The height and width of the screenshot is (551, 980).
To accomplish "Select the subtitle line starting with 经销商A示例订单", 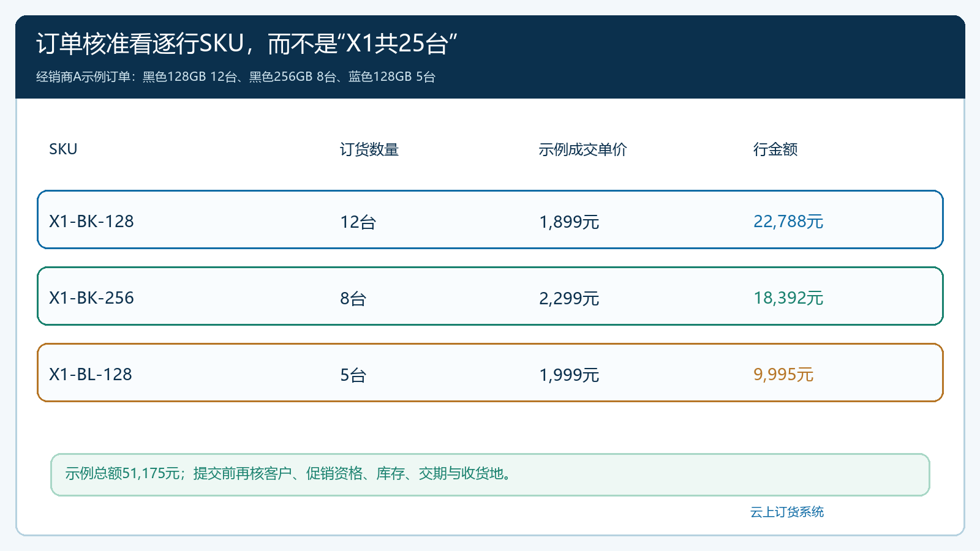I will (x=236, y=77).
